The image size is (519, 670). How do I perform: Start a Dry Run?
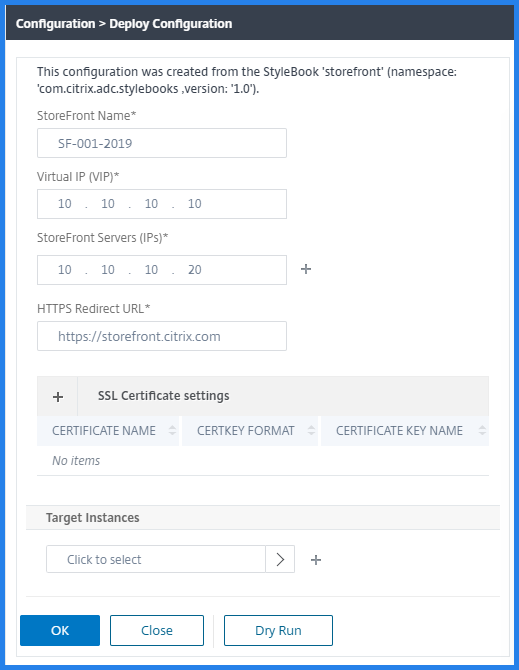tap(278, 630)
